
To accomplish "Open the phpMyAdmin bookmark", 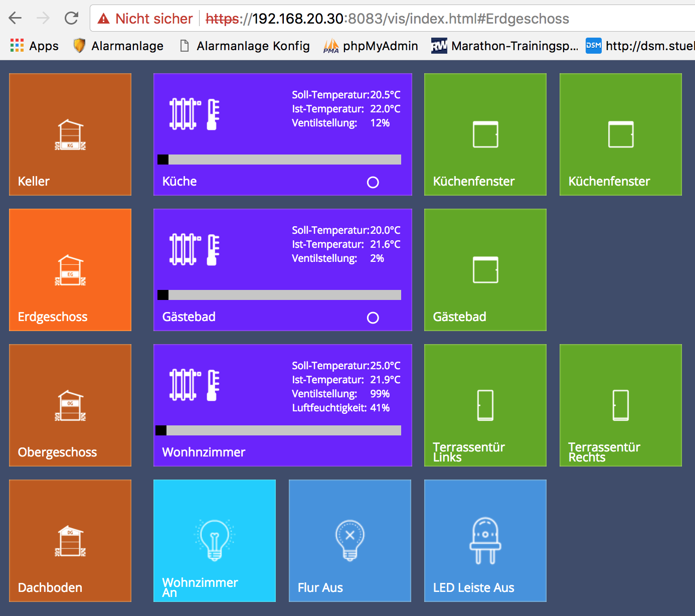I will click(371, 46).
